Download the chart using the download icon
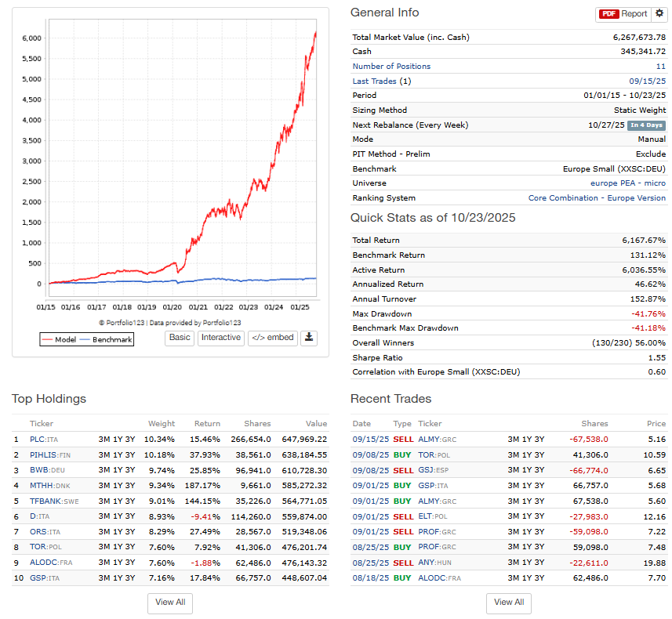The width and height of the screenshot is (672, 619). point(309,338)
